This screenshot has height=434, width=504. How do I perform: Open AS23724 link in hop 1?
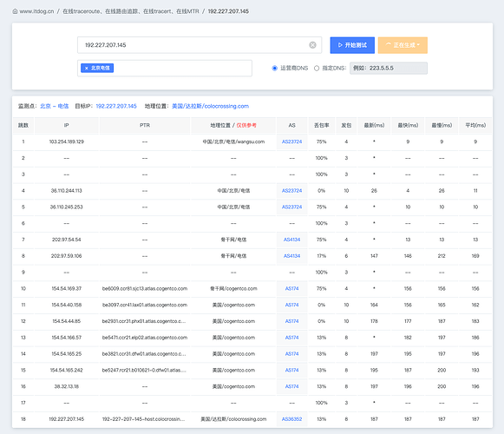tap(291, 141)
